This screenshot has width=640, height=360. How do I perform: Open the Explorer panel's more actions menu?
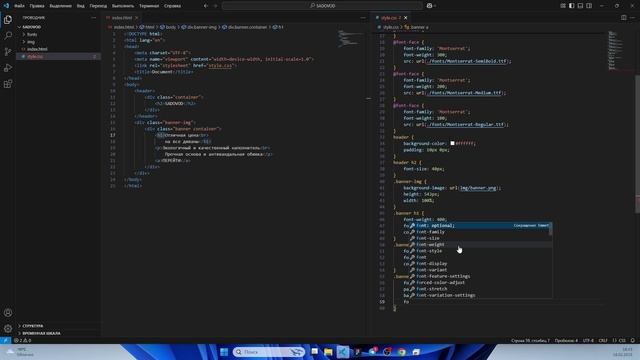click(93, 18)
